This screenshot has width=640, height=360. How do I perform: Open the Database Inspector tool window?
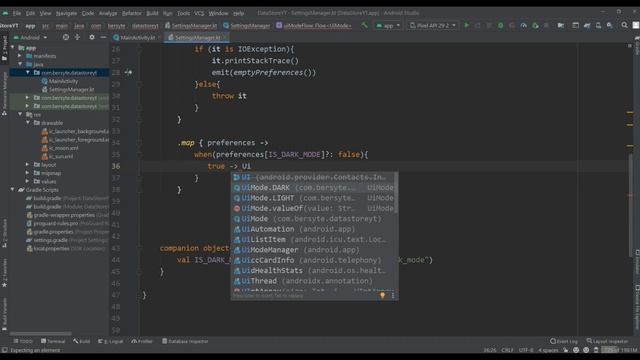pyautogui.click(x=185, y=341)
